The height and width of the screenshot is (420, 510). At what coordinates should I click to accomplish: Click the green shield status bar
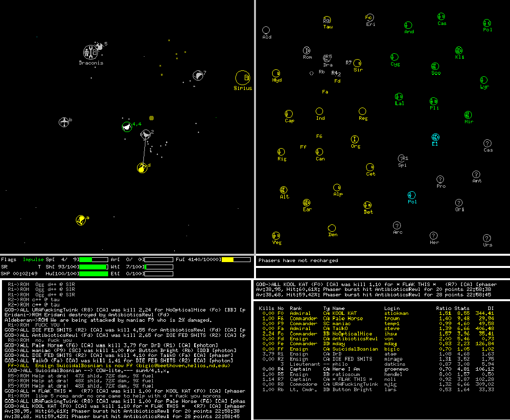click(93, 266)
